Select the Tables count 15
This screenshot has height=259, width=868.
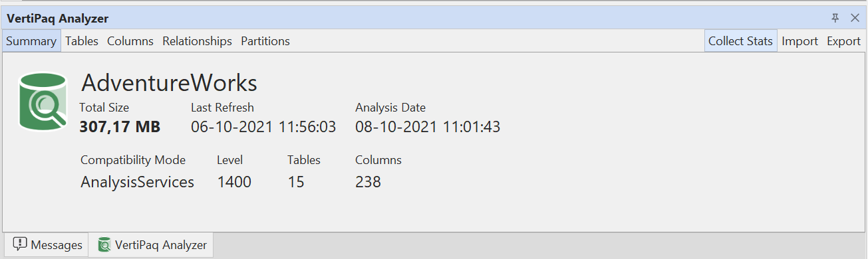pyautogui.click(x=296, y=182)
